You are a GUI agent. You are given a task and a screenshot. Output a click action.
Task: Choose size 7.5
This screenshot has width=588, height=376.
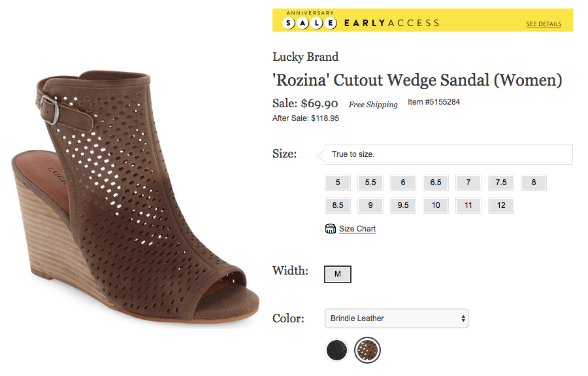(x=501, y=182)
